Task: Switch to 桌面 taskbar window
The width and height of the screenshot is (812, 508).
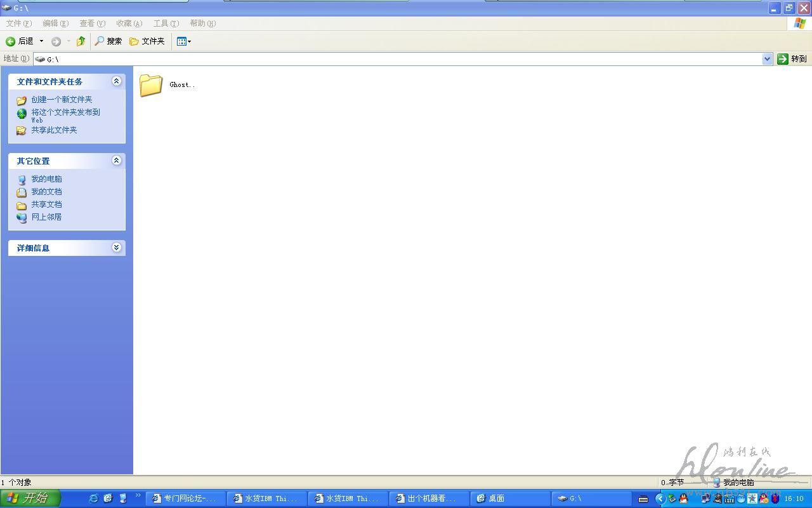Action: 511,498
